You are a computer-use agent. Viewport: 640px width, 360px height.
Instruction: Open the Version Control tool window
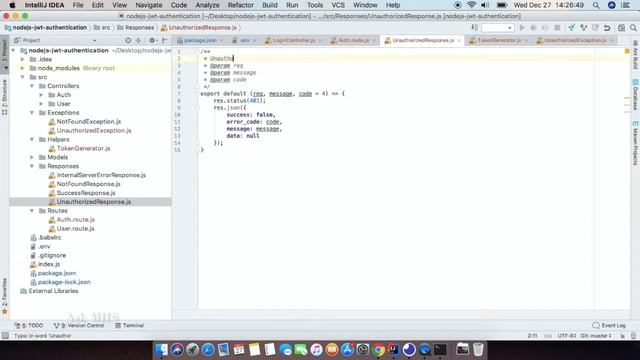coord(79,325)
